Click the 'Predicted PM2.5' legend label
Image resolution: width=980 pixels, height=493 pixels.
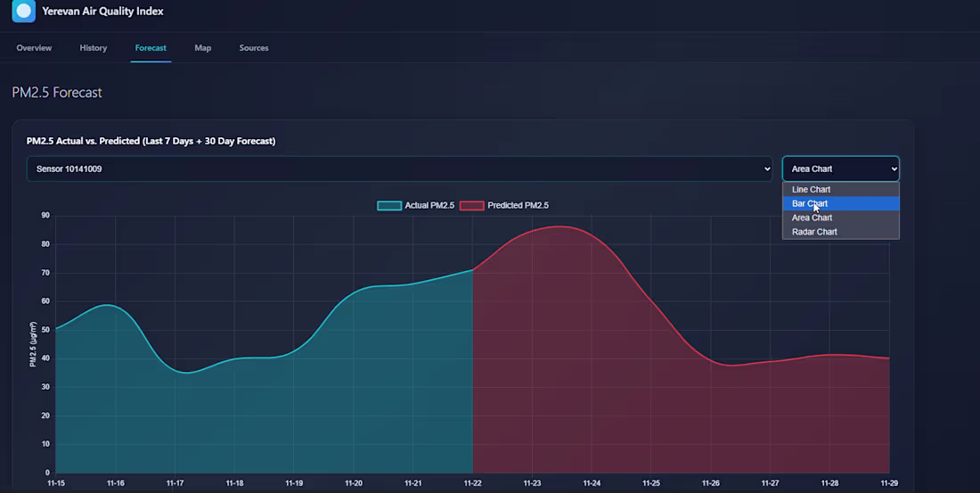[519, 205]
